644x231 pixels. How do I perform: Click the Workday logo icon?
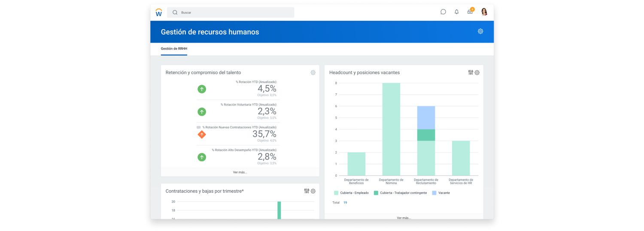159,12
